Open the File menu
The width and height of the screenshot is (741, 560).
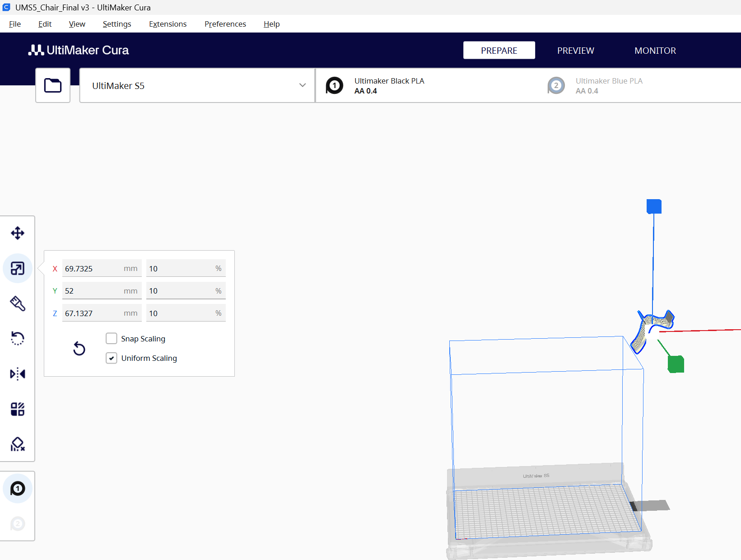point(15,24)
